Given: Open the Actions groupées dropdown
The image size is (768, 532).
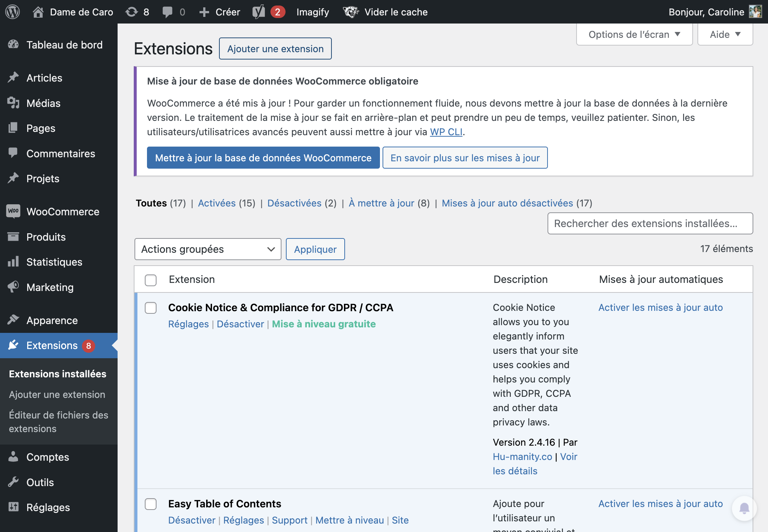Looking at the screenshot, I should pyautogui.click(x=208, y=249).
